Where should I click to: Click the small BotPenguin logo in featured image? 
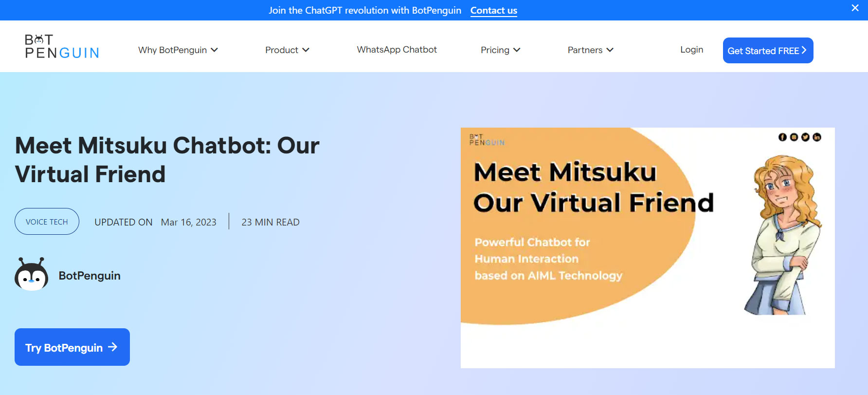point(487,140)
